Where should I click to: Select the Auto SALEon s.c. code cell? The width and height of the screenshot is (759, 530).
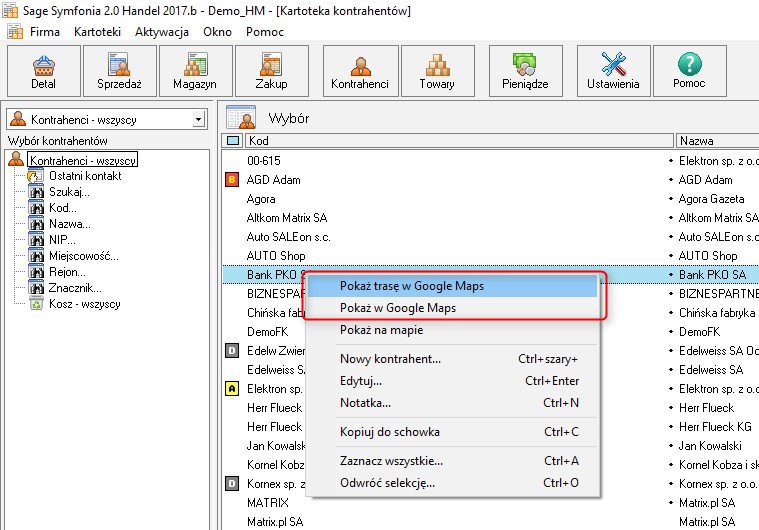coord(288,237)
